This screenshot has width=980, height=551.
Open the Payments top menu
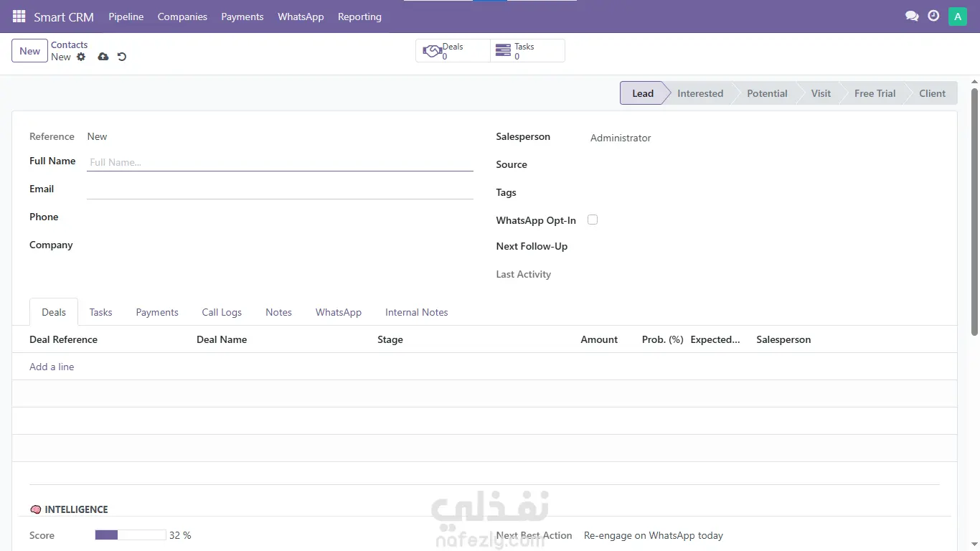point(242,17)
